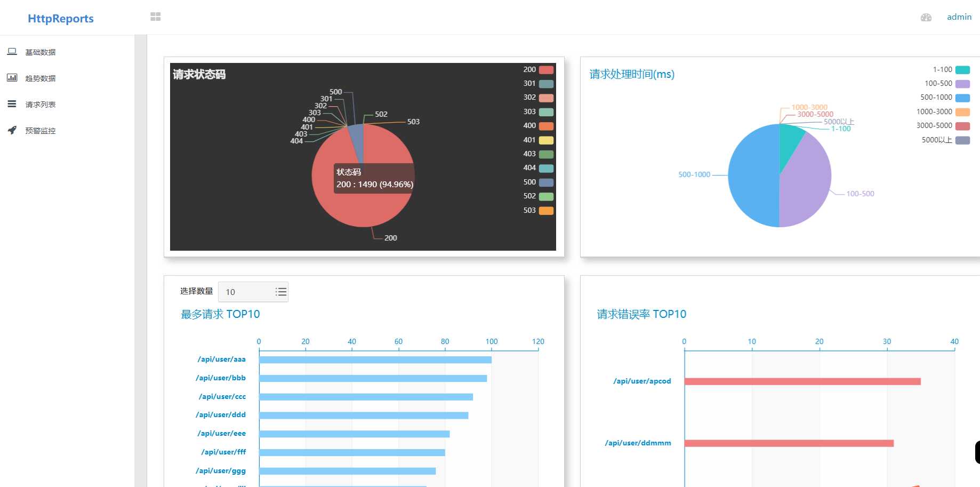Image resolution: width=980 pixels, height=487 pixels.
Task: Click the list icon for 请求列表
Action: click(12, 104)
